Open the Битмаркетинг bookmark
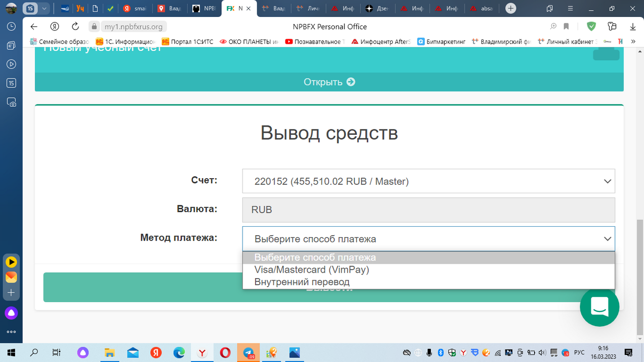 (441, 42)
